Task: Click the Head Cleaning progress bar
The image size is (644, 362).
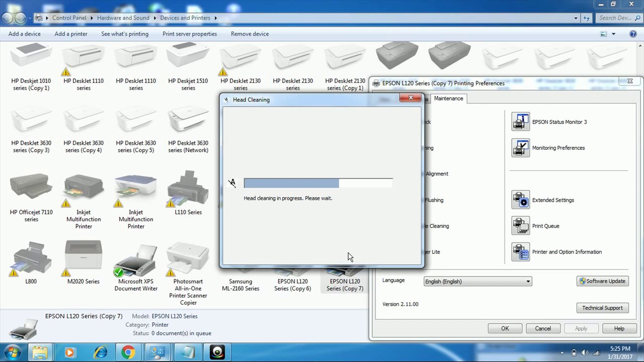Action: 318,183
